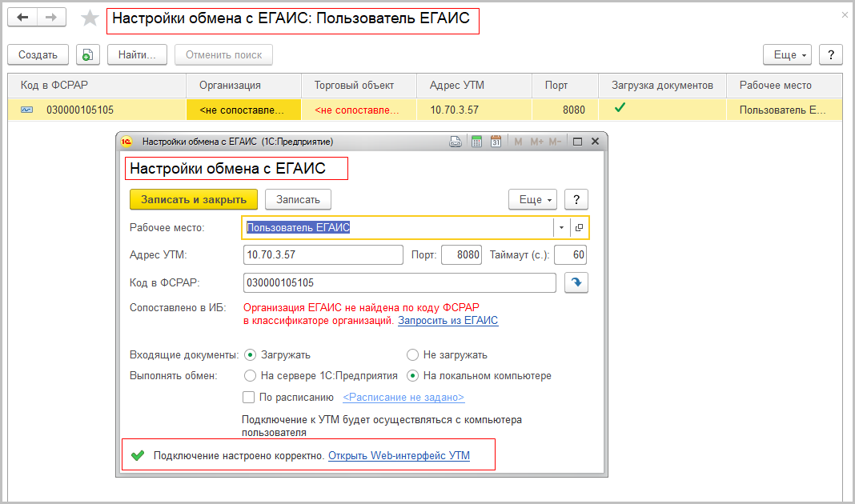Open the Открыть Web-интерфейс УТМ link
The width and height of the screenshot is (855, 504).
pos(399,455)
